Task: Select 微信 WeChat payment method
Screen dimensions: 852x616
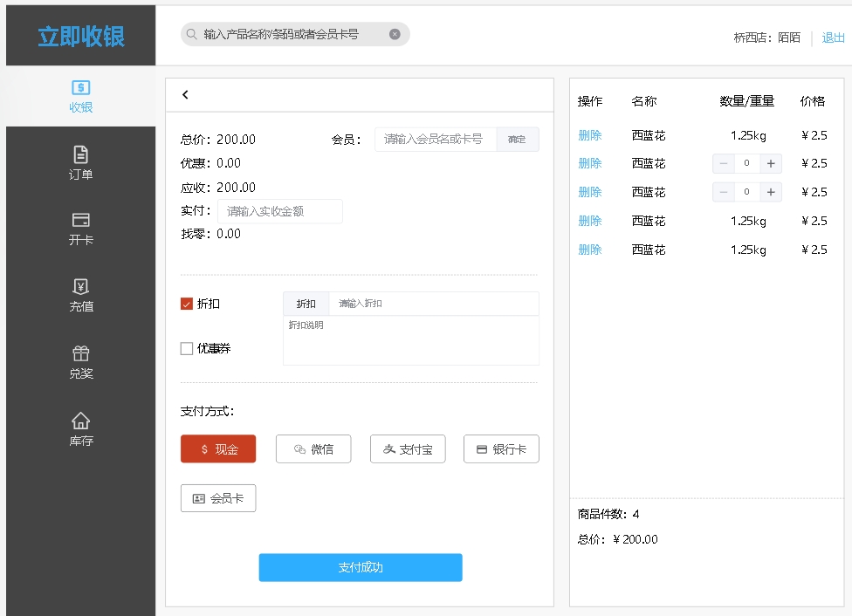Action: click(313, 448)
